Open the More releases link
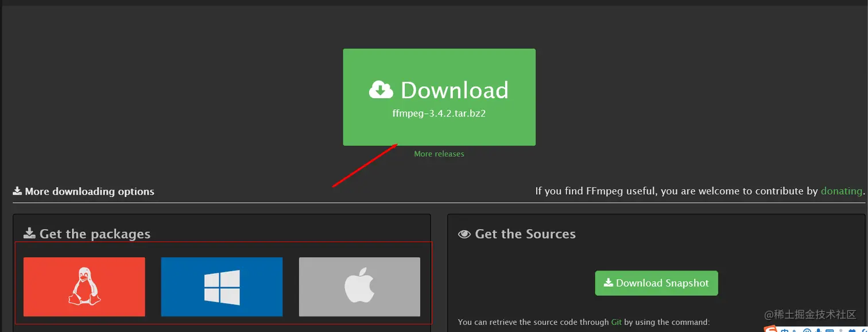 tap(439, 154)
